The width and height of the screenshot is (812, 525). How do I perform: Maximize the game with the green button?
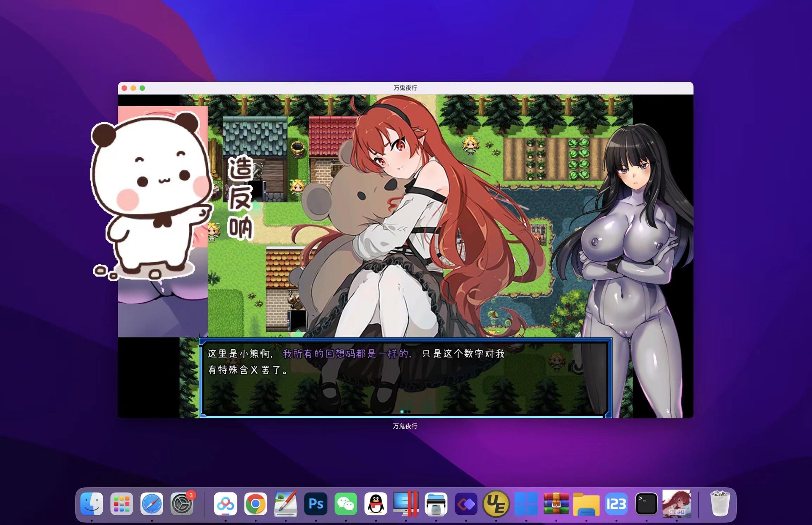tap(142, 88)
